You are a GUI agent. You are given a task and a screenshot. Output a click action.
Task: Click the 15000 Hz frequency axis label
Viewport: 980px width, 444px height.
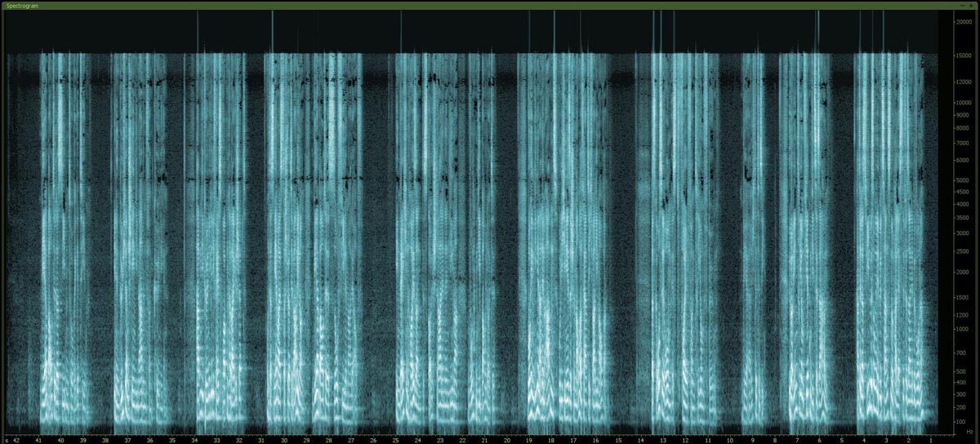[964, 55]
